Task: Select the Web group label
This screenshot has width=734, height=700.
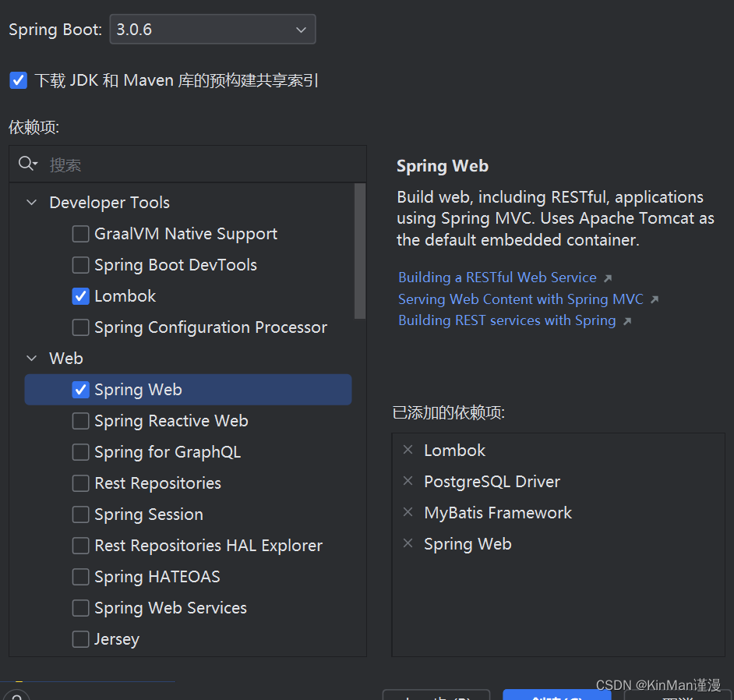Action: 66,359
